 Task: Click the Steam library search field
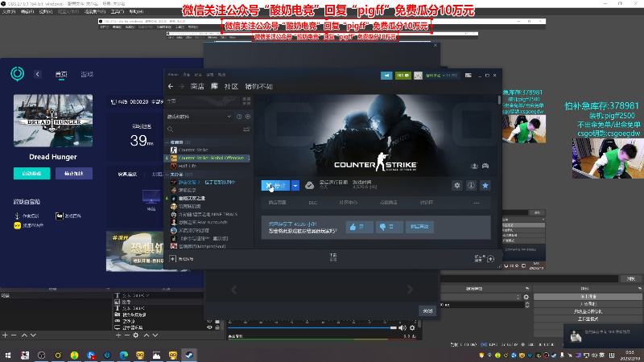(205, 130)
